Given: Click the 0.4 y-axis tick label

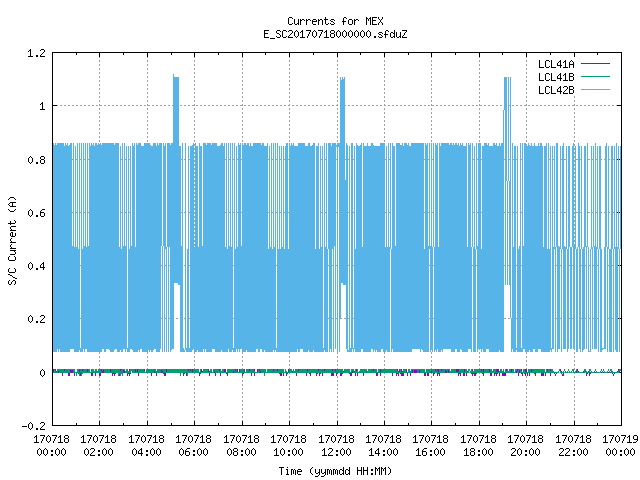Looking at the screenshot, I should (36, 266).
